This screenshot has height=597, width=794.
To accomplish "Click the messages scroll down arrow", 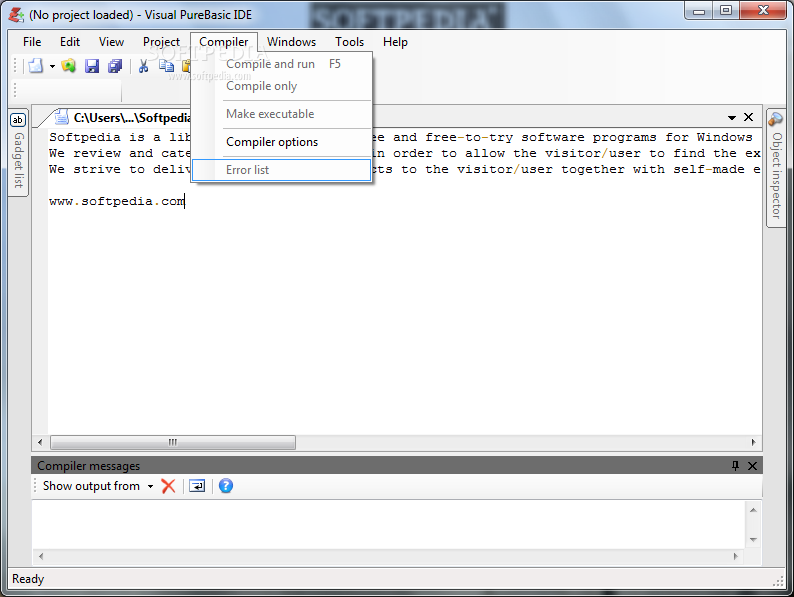I will pos(753,539).
